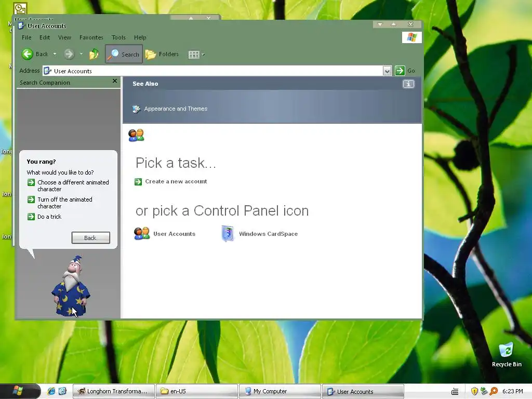Click the Windows flag logo throbber

pos(411,37)
